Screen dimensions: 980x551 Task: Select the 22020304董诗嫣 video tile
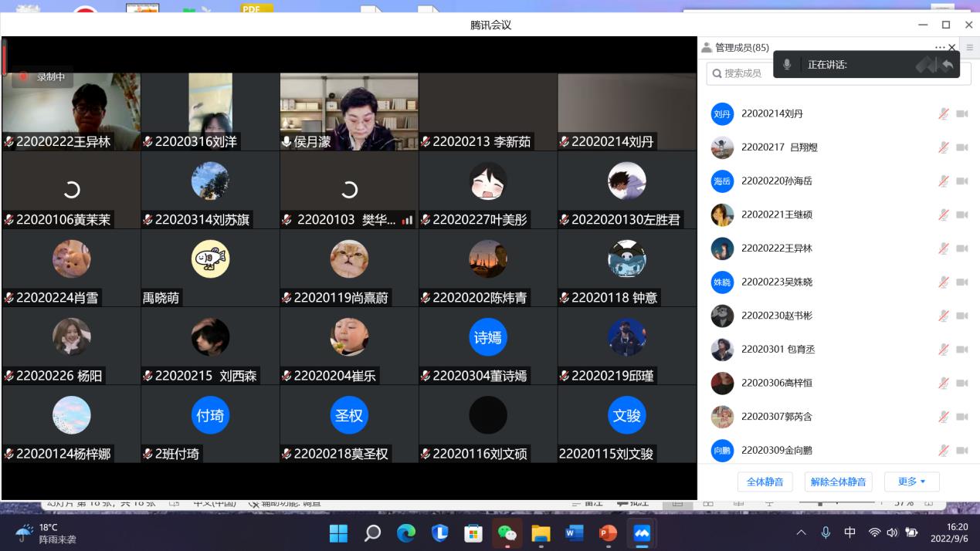488,346
